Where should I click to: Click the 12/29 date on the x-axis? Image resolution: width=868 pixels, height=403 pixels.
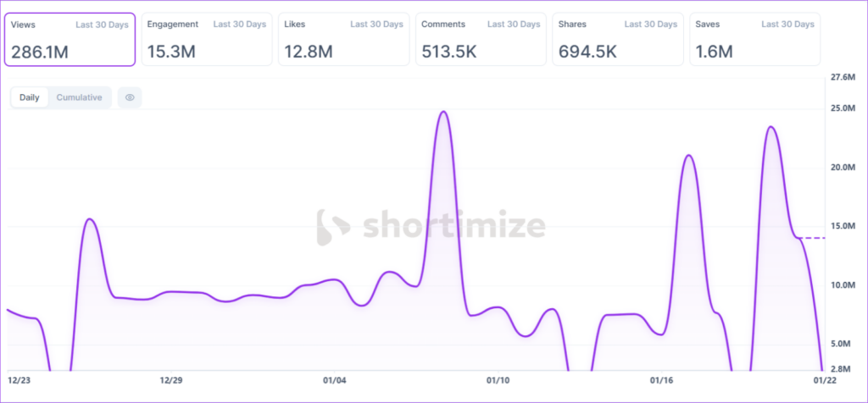pyautogui.click(x=171, y=380)
